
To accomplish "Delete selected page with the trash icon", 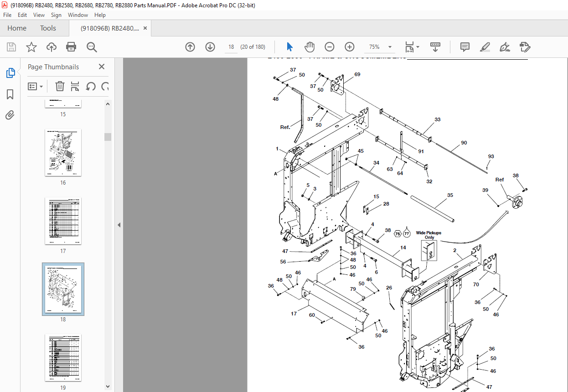I will point(60,86).
